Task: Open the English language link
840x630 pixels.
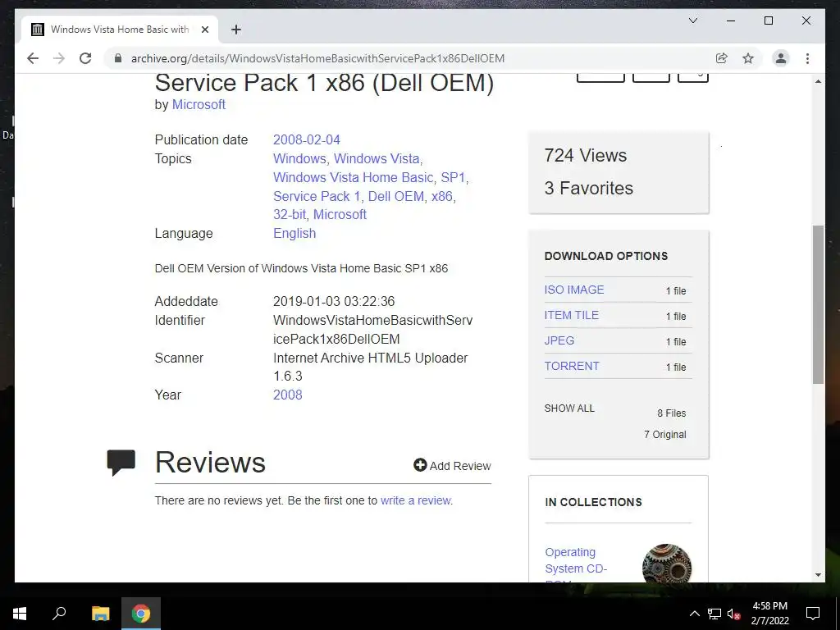Action: coord(294,233)
